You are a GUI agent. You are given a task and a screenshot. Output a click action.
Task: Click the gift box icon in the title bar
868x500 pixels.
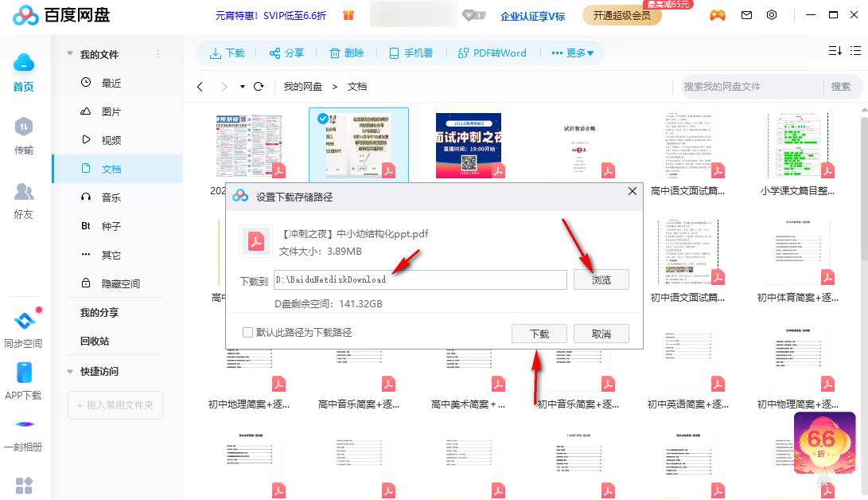348,15
